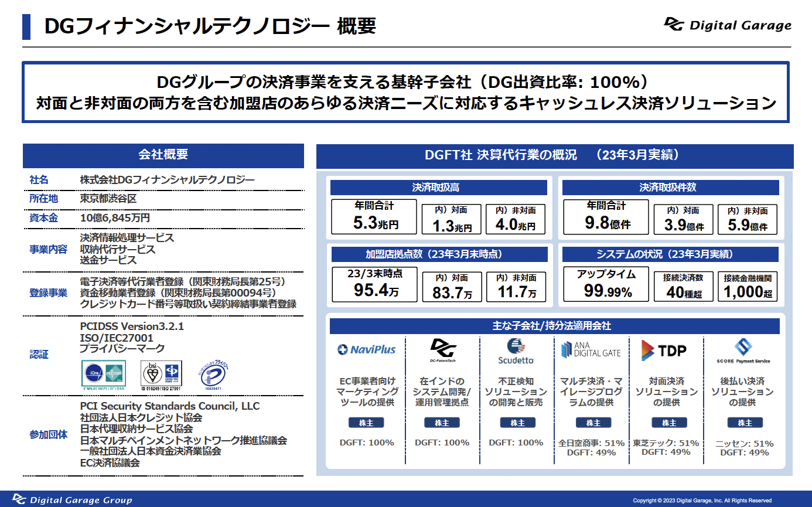Click the 株主 label under DG-FutureTech
Image resolution: width=812 pixels, height=507 pixels.
pyautogui.click(x=442, y=423)
